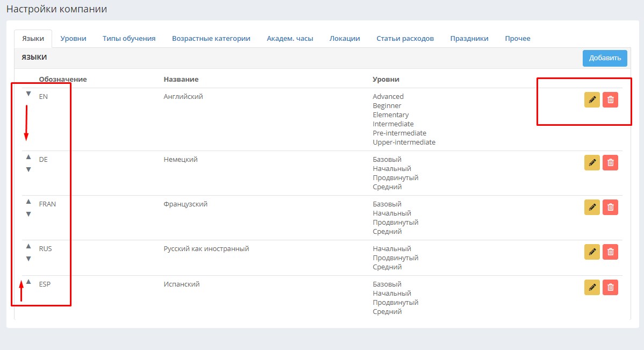
Task: Edit the FRAN Французский language row
Action: 592,208
